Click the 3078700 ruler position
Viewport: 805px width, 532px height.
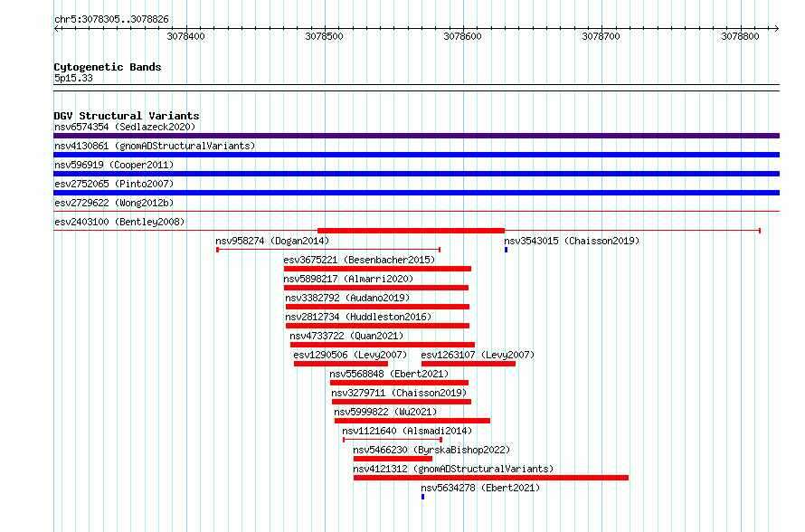coord(601,36)
